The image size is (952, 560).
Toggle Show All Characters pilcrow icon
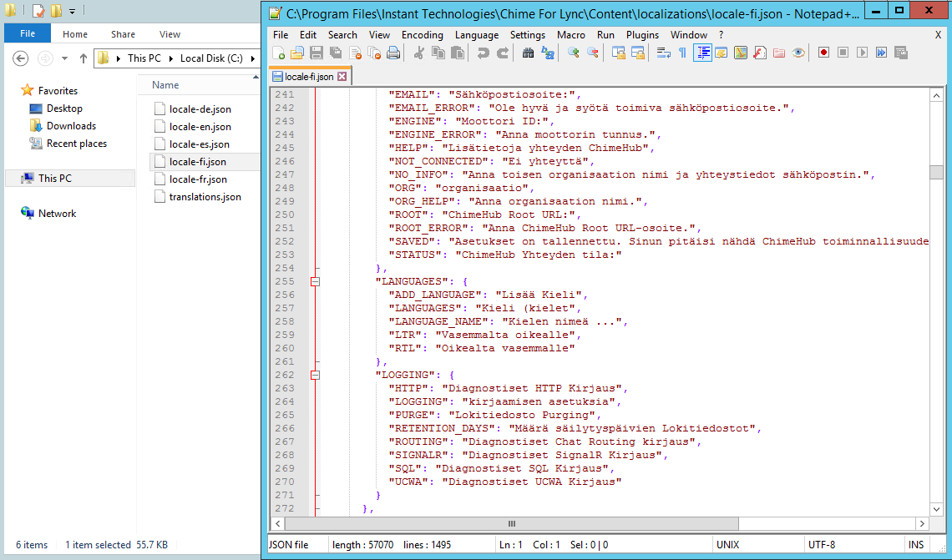click(x=682, y=53)
